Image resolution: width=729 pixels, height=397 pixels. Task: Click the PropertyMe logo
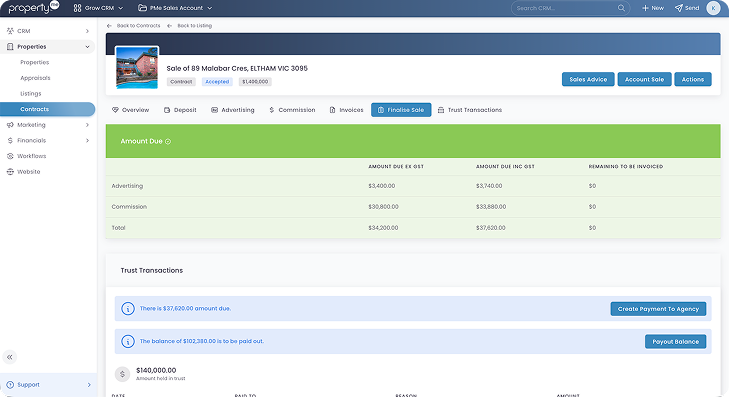tap(34, 7)
